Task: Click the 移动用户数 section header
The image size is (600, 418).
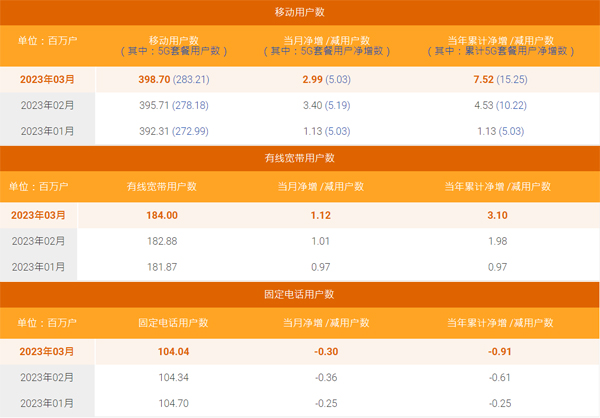Action: (299, 12)
